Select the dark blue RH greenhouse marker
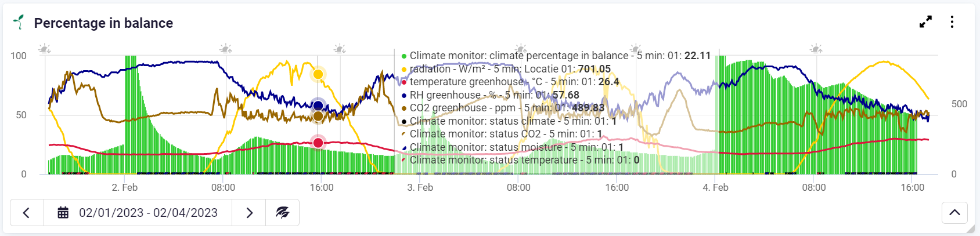Image resolution: width=980 pixels, height=236 pixels. pyautogui.click(x=318, y=106)
